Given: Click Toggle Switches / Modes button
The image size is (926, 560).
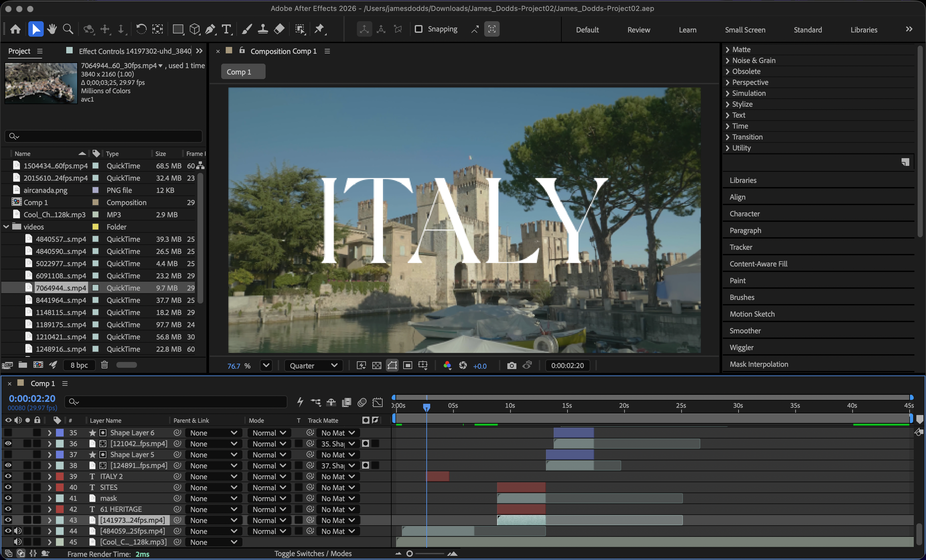Looking at the screenshot, I should [x=313, y=554].
